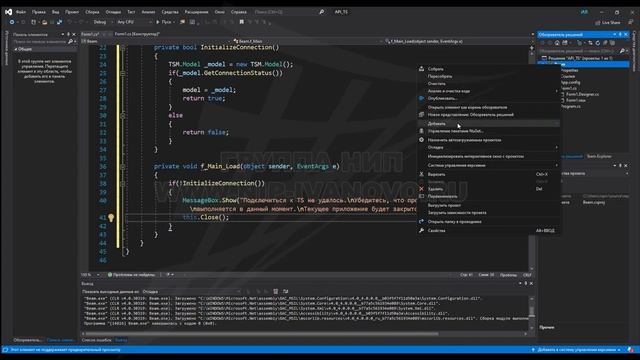Viewport: 640px width, 360px height.
Task: Switch to the Team Explorer tab
Action: pyautogui.click(x=599, y=156)
